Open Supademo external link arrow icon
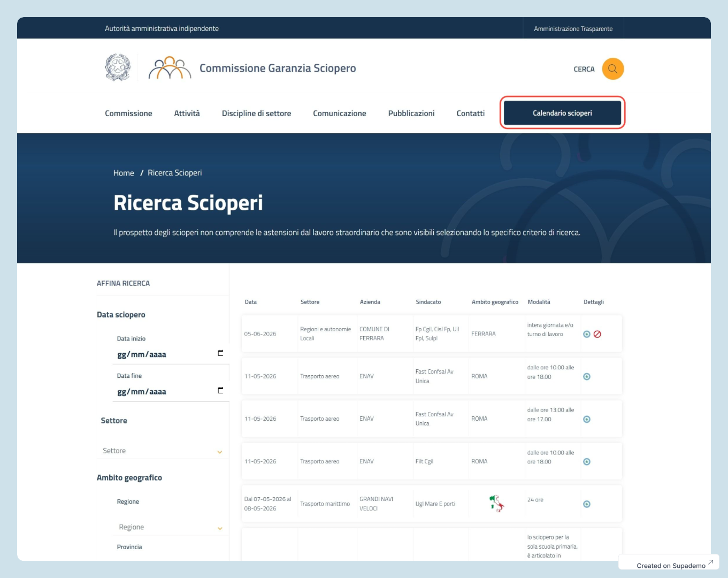 coord(710,562)
